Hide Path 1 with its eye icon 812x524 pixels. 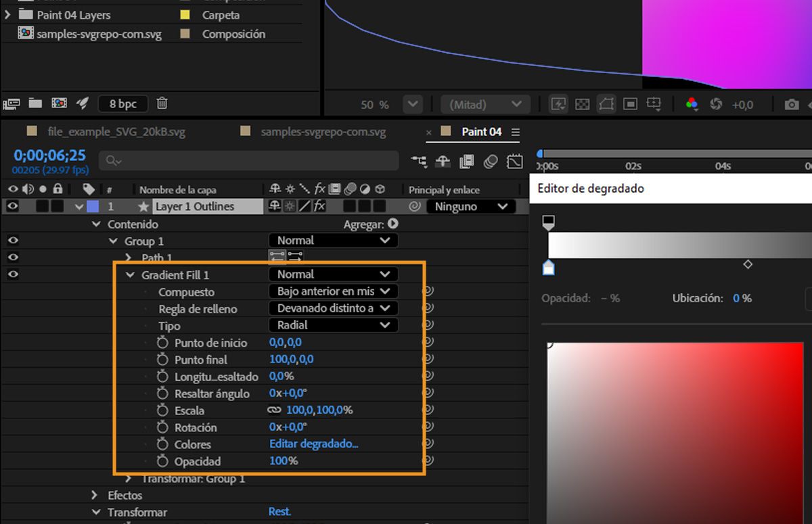click(x=13, y=257)
